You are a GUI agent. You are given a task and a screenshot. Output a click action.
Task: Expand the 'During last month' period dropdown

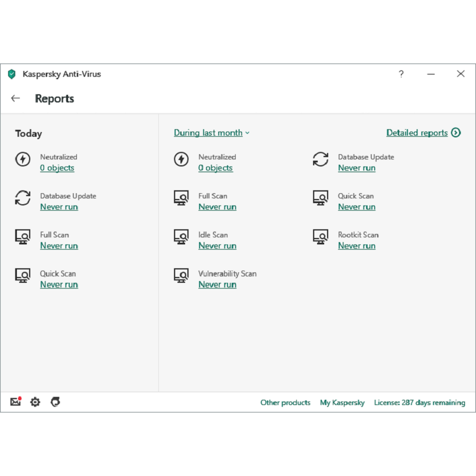coord(211,133)
